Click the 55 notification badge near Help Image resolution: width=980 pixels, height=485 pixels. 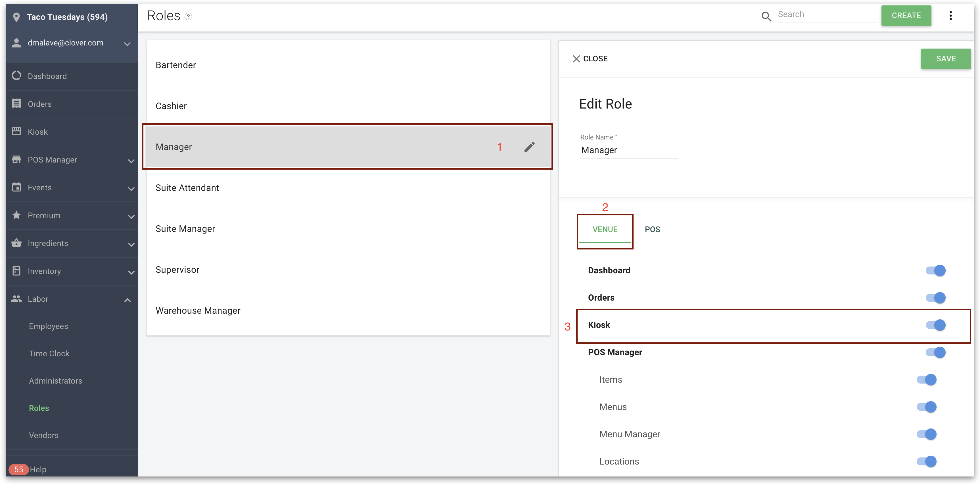(x=19, y=469)
